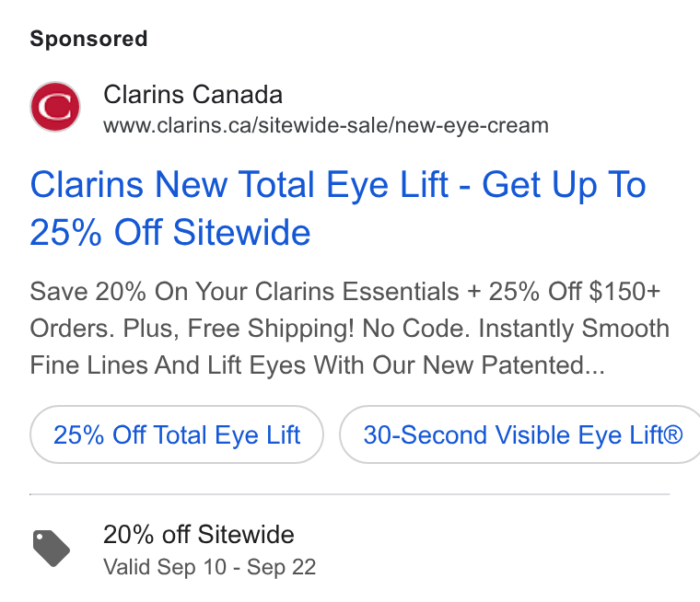Select the 30-Second Visible Eye Lift chip
The height and width of the screenshot is (602, 700).
(x=520, y=434)
